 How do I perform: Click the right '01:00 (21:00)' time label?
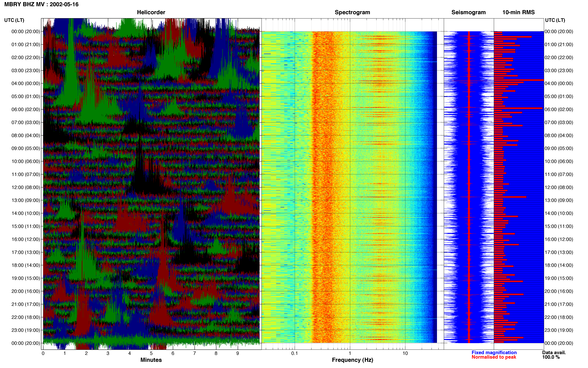[x=559, y=45]
